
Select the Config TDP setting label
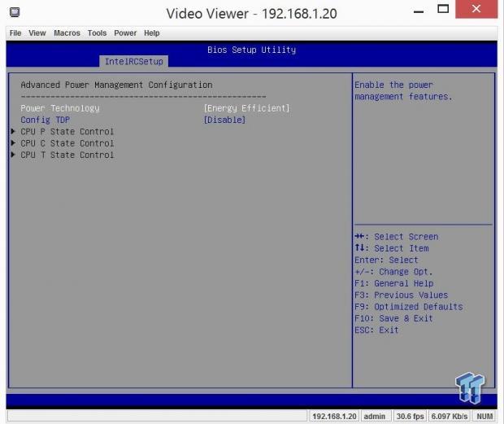coord(45,120)
